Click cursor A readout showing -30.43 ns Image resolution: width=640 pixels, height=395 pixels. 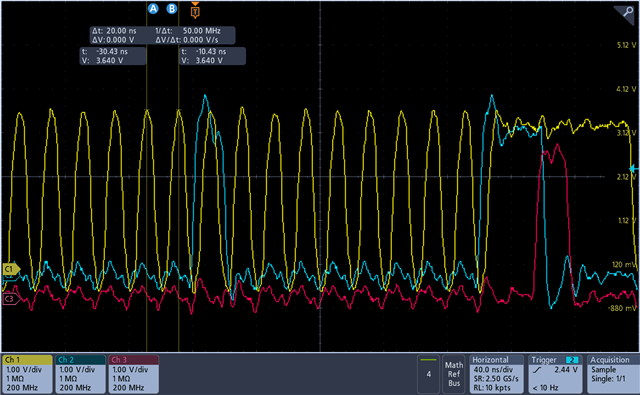pos(113,56)
